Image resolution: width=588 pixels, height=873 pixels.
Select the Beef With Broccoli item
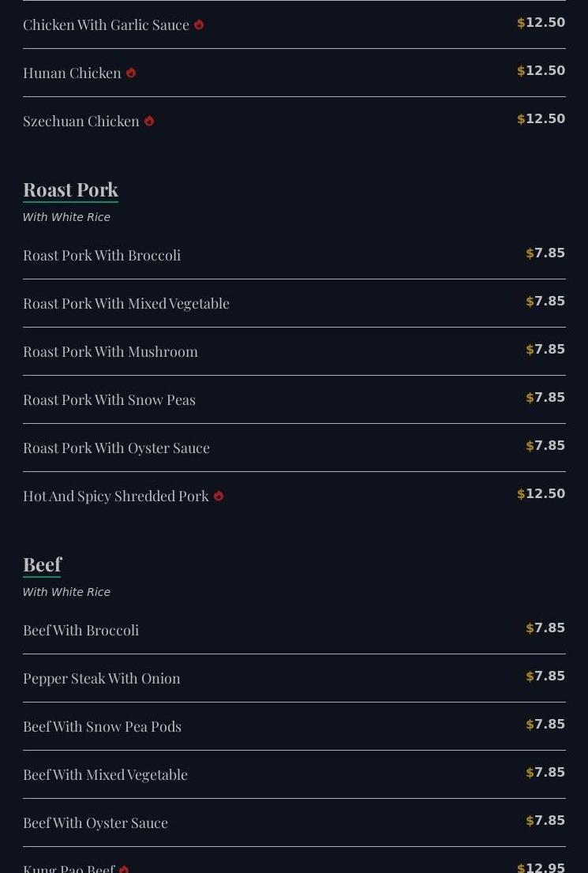point(294,630)
